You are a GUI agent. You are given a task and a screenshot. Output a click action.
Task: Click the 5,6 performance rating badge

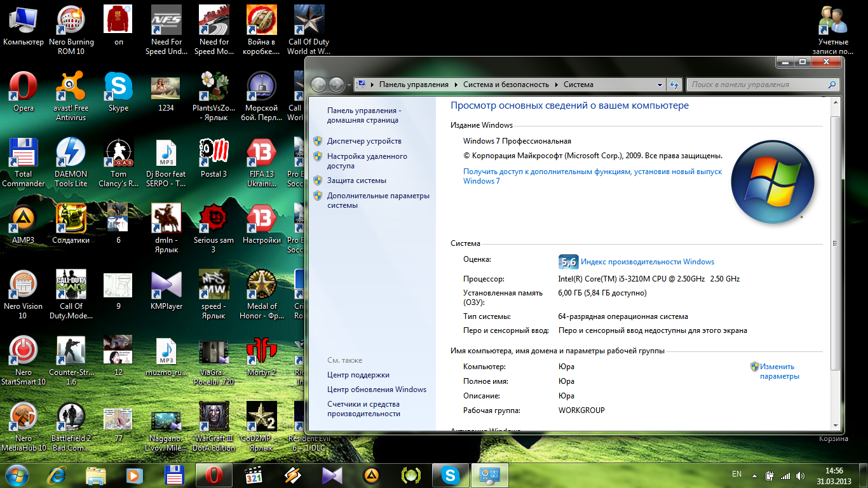[567, 262]
